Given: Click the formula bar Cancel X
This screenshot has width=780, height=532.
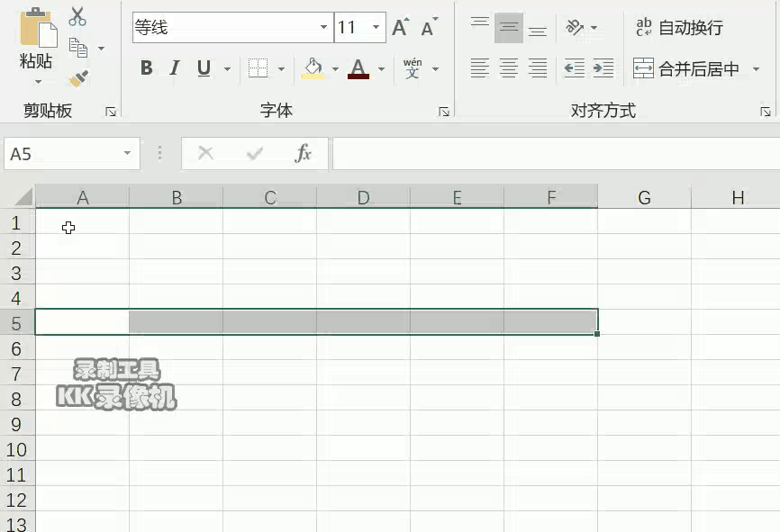Looking at the screenshot, I should [205, 153].
